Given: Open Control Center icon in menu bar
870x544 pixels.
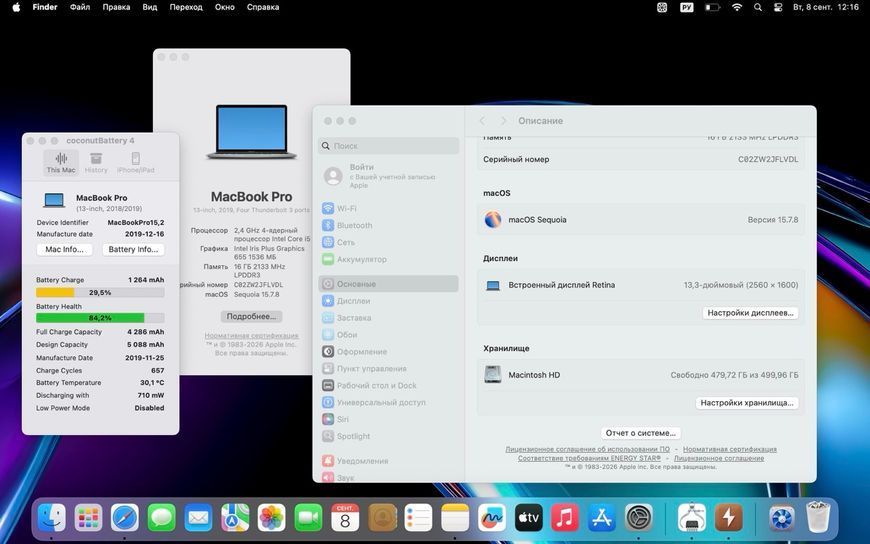Looking at the screenshot, I should 778,7.
